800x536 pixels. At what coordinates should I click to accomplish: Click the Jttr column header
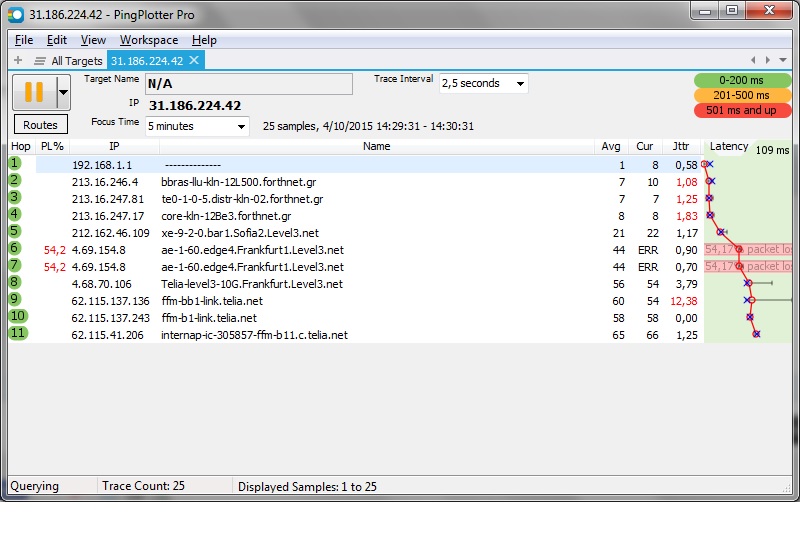coord(681,146)
